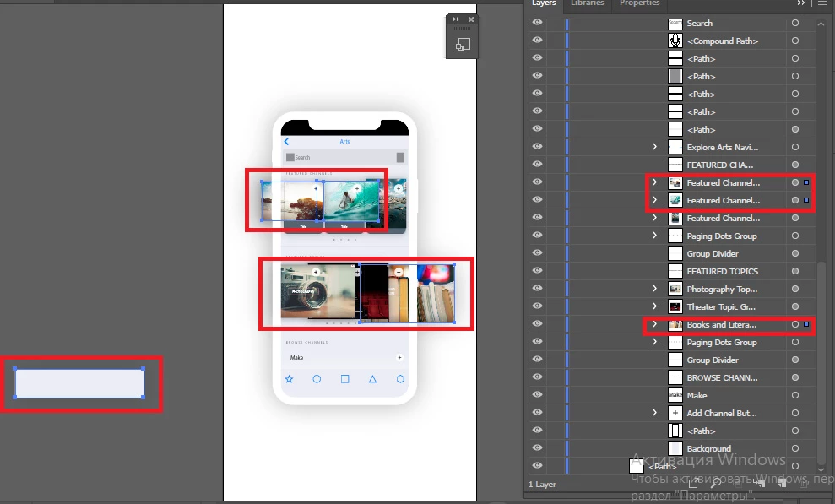Image resolution: width=835 pixels, height=504 pixels.
Task: Click the plus icon on the books image
Action: 399,272
